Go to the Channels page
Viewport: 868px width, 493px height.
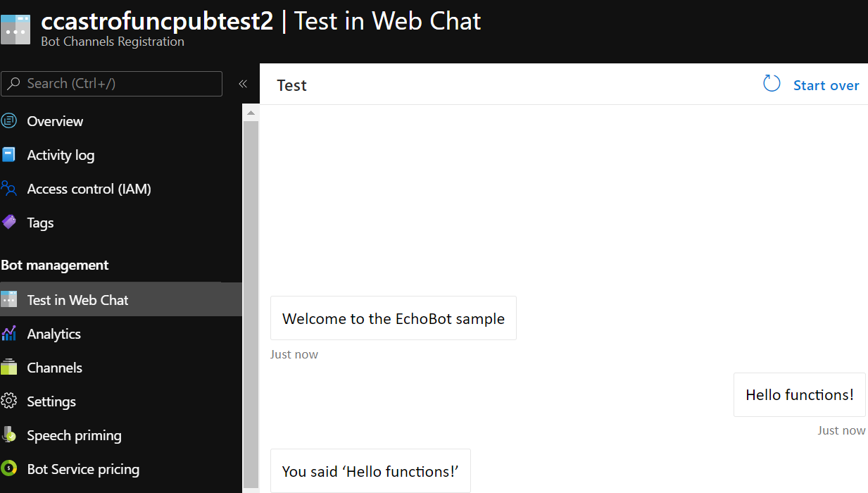click(54, 368)
